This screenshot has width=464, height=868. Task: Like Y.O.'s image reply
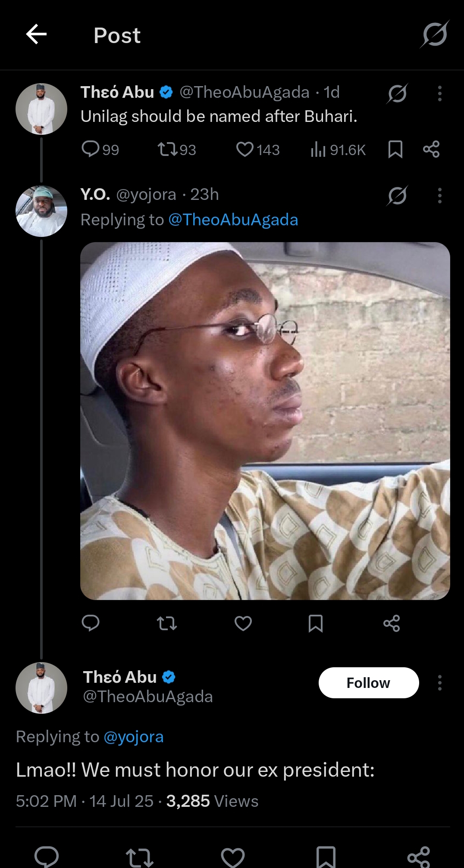243,623
